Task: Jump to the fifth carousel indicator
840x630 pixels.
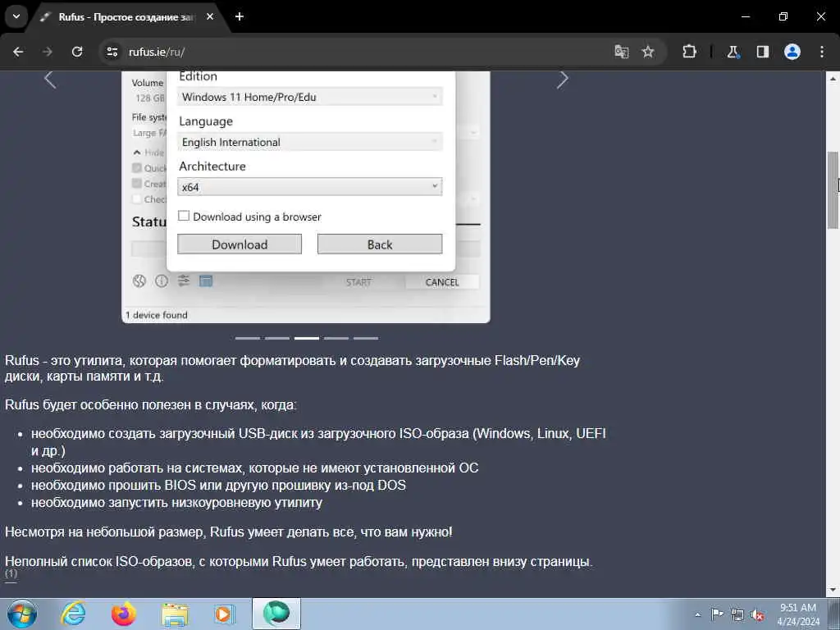Action: (365, 338)
